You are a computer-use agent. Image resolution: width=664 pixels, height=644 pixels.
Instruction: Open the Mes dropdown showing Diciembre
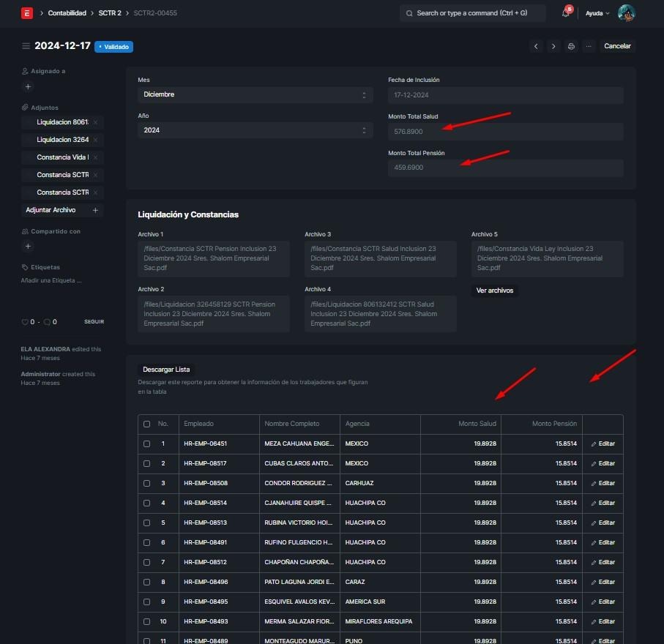[255, 94]
